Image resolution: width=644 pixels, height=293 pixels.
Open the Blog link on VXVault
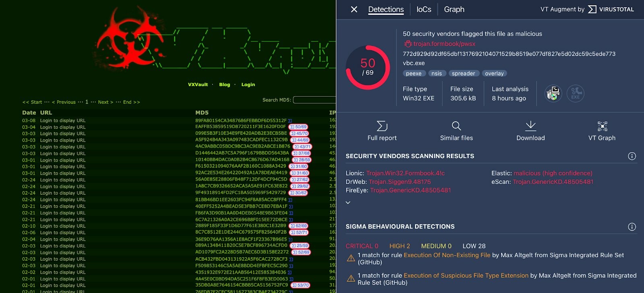[x=225, y=85]
